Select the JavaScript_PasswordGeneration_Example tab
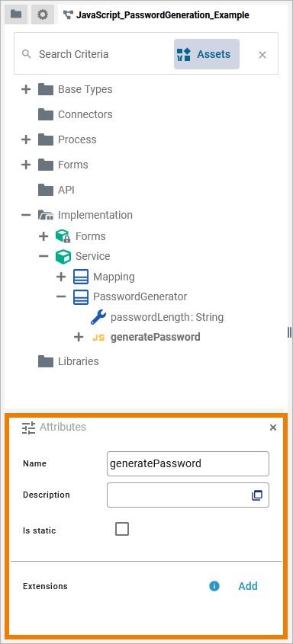The image size is (293, 644). [156, 15]
